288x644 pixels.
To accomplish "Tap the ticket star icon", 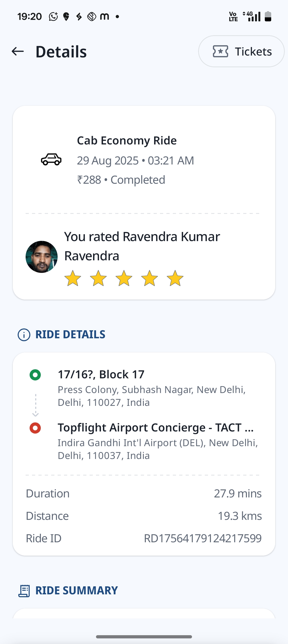I will pyautogui.click(x=220, y=51).
